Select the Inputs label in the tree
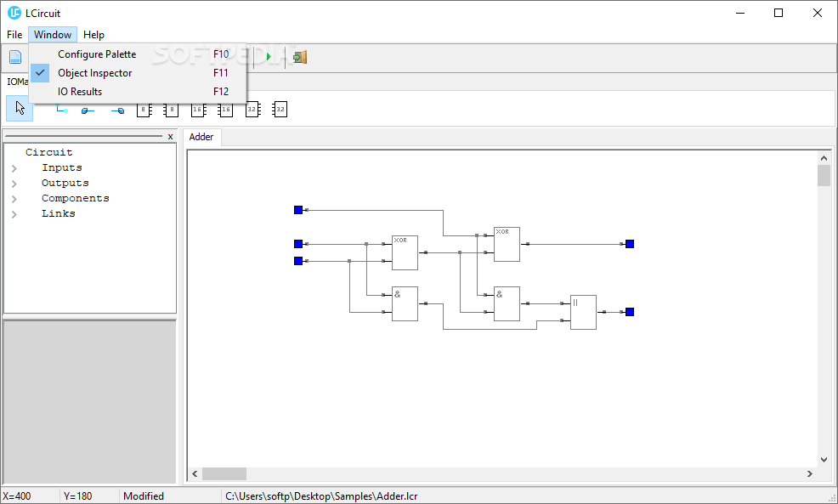This screenshot has height=504, width=838. [62, 167]
